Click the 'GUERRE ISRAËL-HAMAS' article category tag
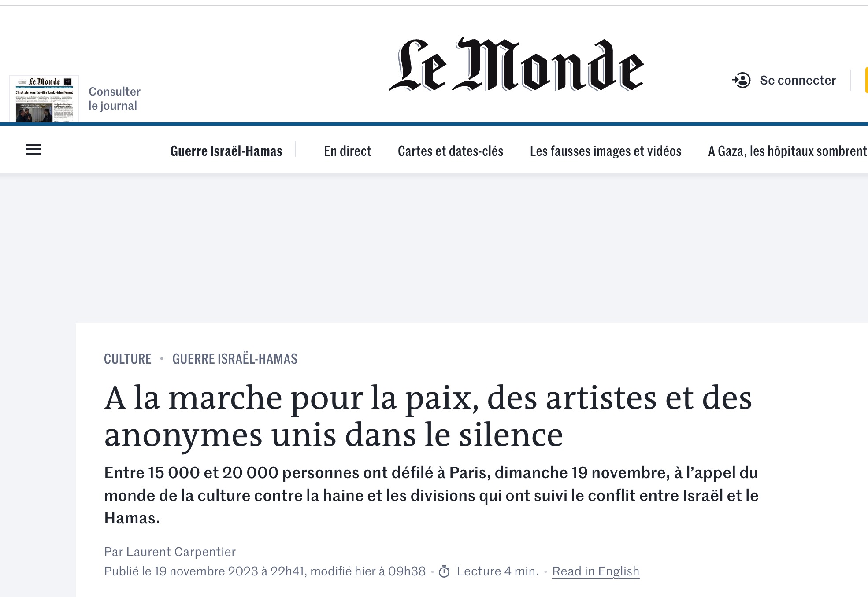This screenshot has height=597, width=868. (235, 359)
